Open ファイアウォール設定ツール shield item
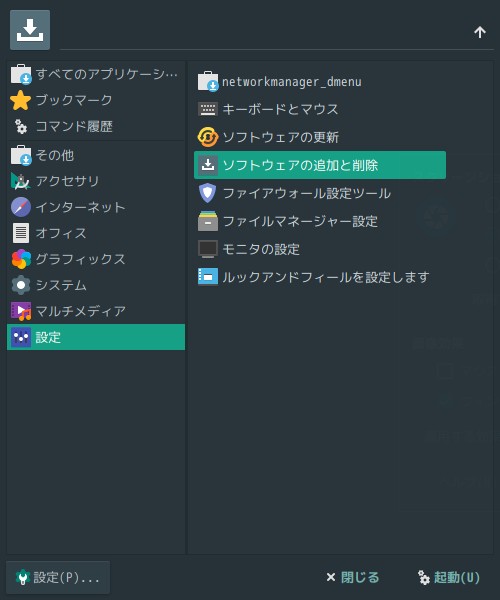The width and height of the screenshot is (500, 600). 320,193
